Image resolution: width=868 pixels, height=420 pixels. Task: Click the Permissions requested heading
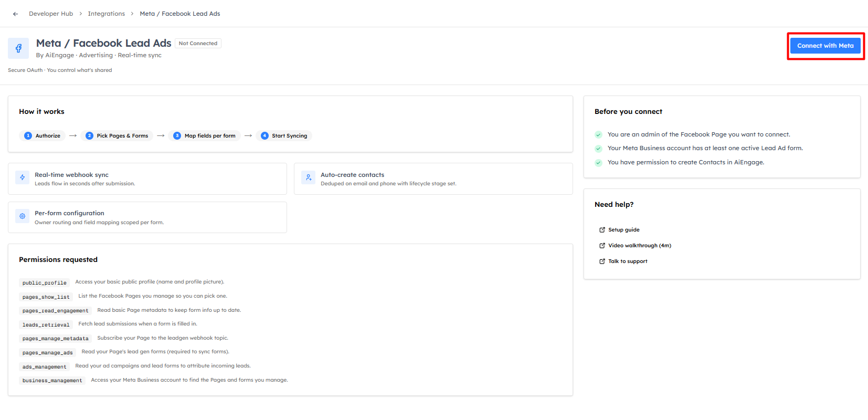click(58, 259)
